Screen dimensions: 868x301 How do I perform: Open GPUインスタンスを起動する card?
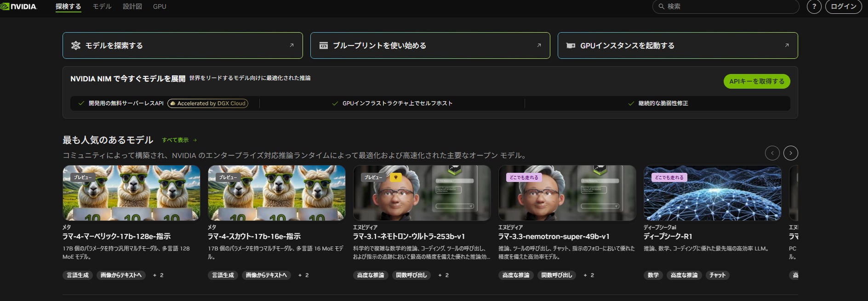point(678,45)
